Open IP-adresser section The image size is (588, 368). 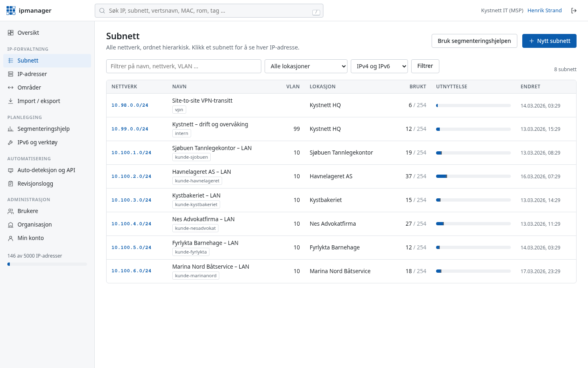47,74
